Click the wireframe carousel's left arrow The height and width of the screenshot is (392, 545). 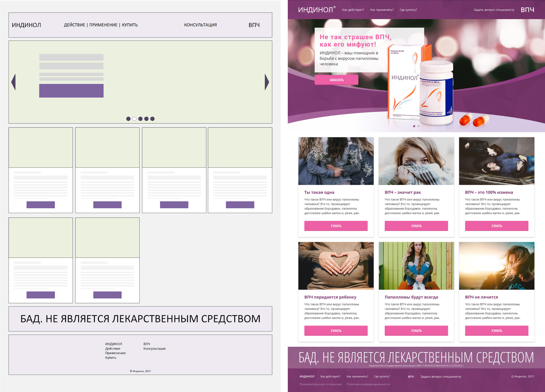click(14, 82)
